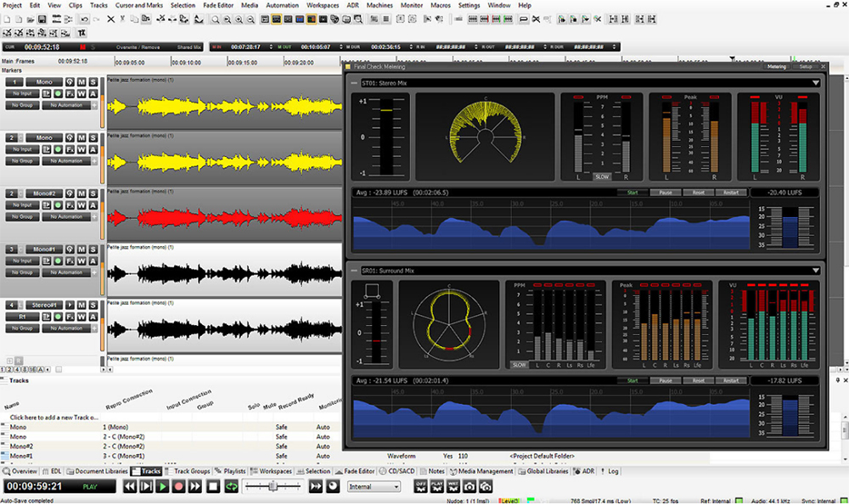849x504 pixels.
Task: Open No Automation dropdown on Mono#2
Action: tap(66, 216)
